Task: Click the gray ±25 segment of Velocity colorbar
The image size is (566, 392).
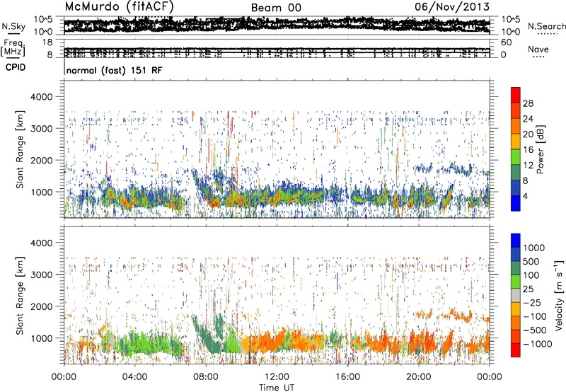Action: click(516, 295)
